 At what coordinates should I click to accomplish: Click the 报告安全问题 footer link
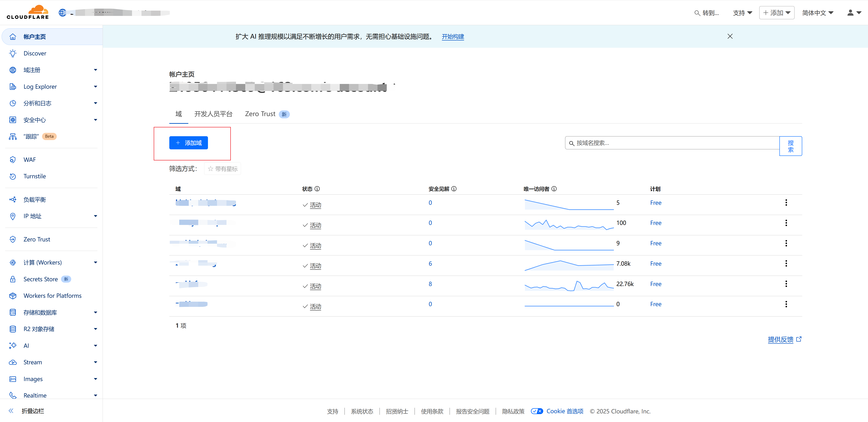(x=472, y=411)
